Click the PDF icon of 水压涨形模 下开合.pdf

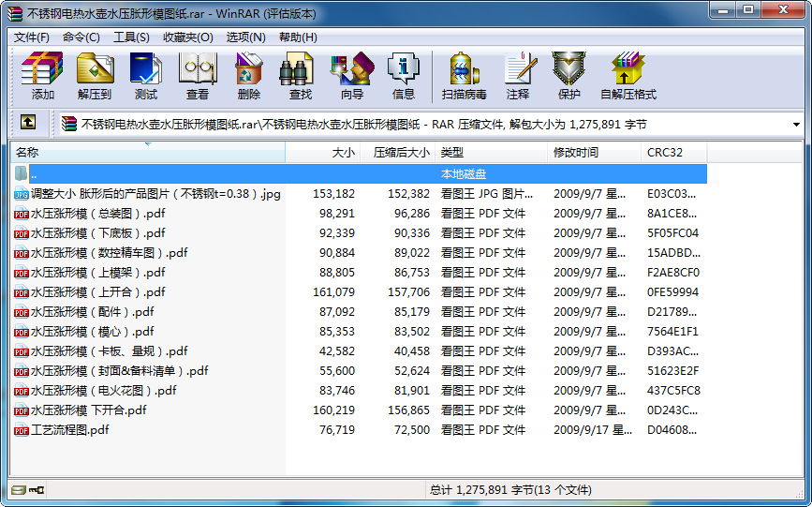point(22,410)
